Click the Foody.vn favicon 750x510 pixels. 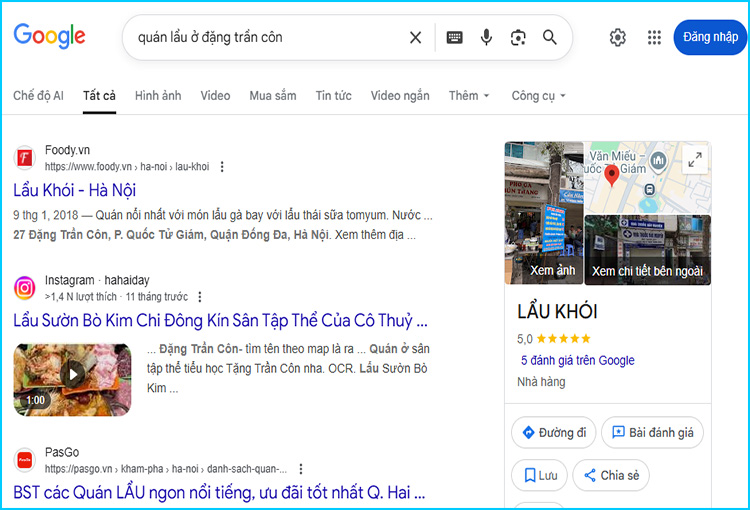pos(24,158)
